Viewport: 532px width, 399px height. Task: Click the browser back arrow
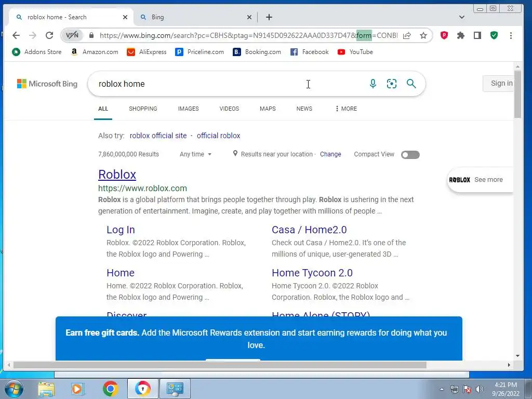(x=16, y=35)
